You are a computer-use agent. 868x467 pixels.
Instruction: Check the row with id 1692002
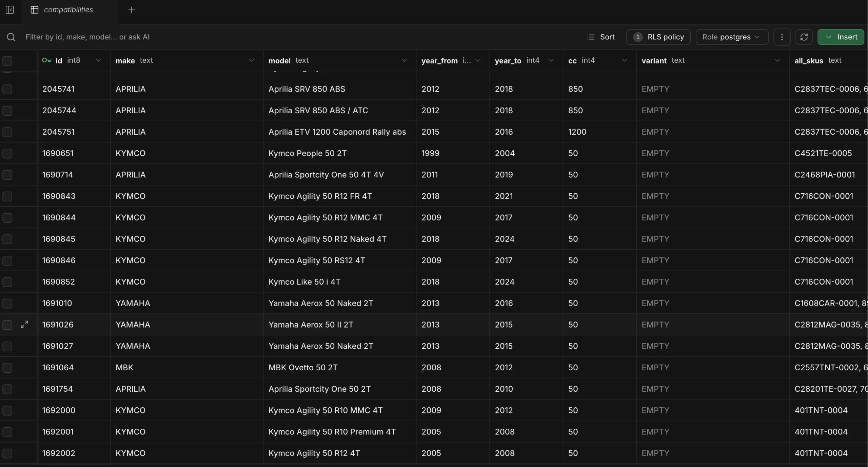7,453
